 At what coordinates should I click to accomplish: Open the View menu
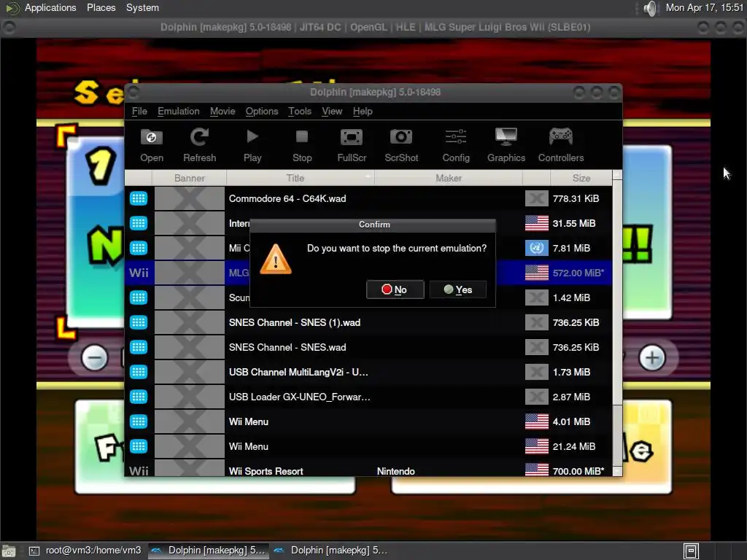pyautogui.click(x=332, y=111)
